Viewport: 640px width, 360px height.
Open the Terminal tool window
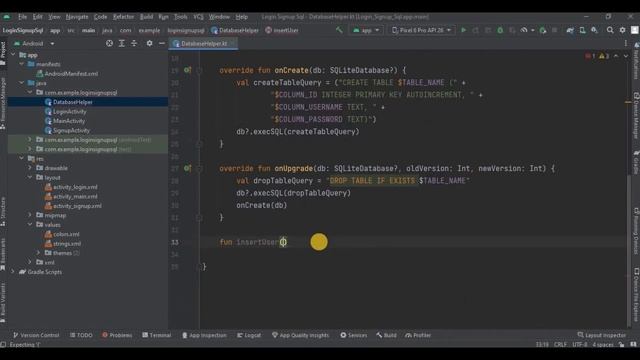pos(156,335)
